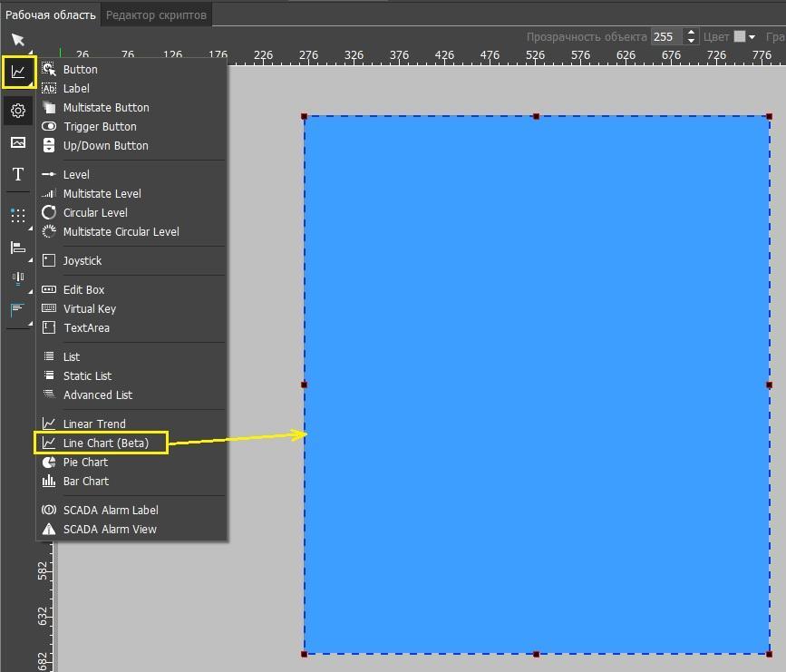Choose Trigger Button from the widget menu

coord(100,127)
